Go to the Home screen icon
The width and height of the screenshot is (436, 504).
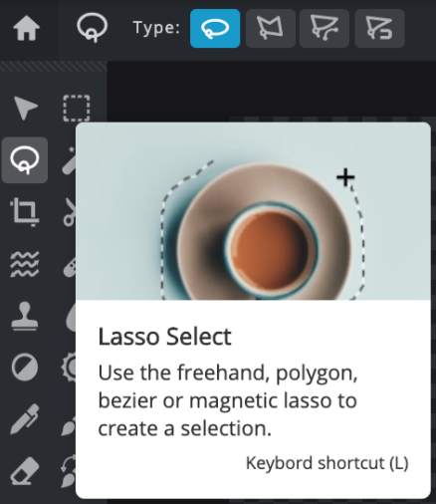(x=27, y=29)
